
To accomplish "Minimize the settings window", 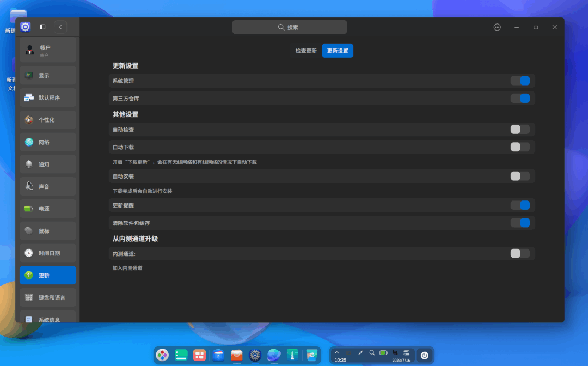I will point(517,27).
